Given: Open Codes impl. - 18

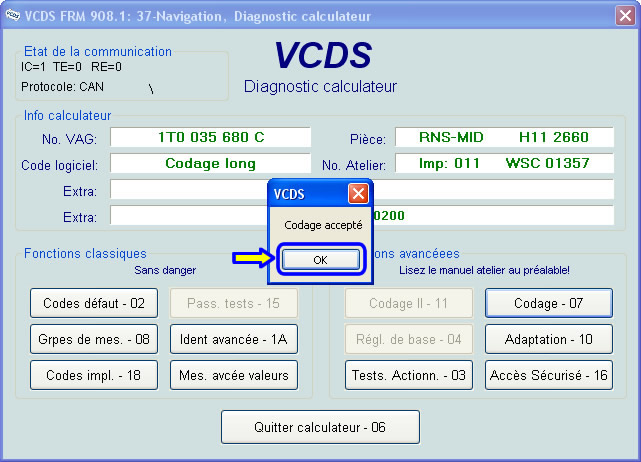Looking at the screenshot, I should [95, 375].
